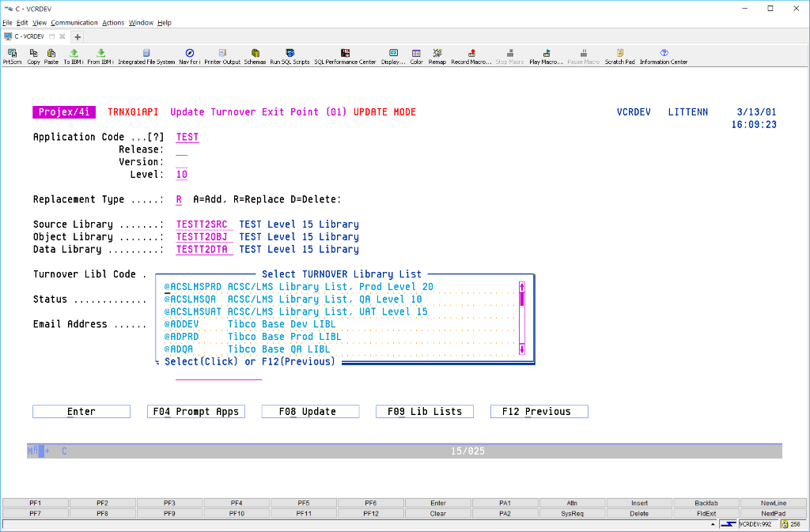
Task: Click the Attn keypad button
Action: (x=573, y=503)
